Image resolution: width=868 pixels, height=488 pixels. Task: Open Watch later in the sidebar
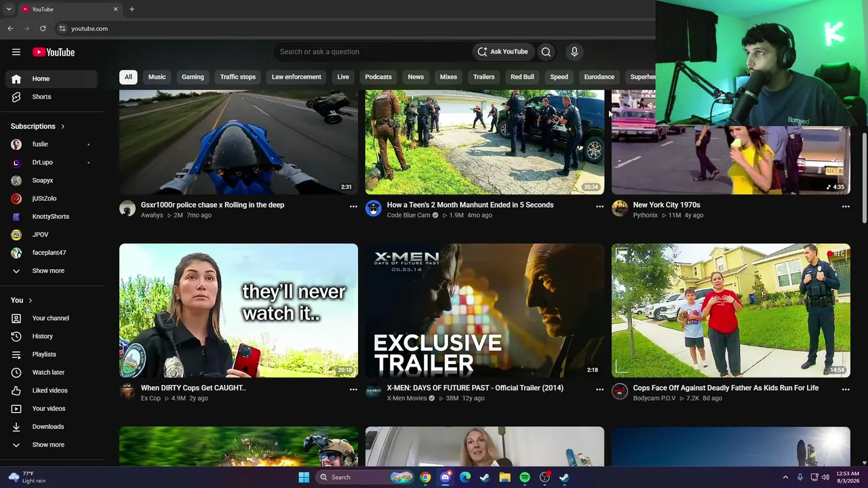tap(52, 372)
